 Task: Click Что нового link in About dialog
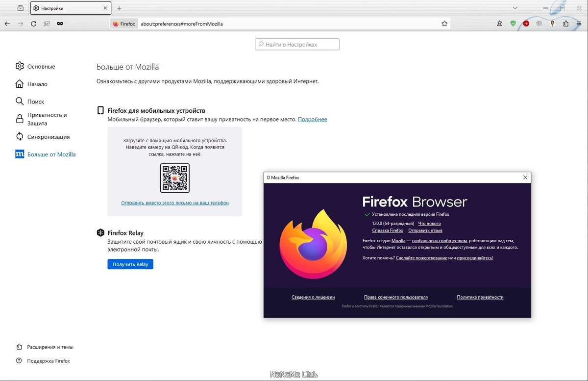(430, 224)
